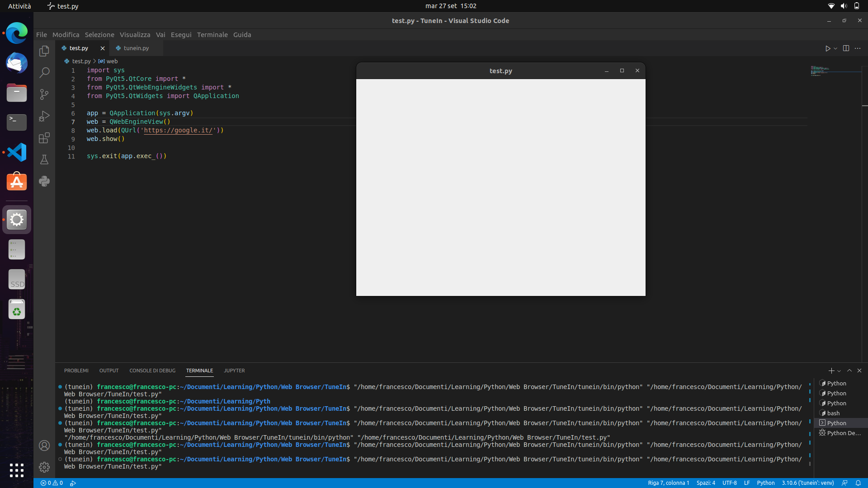Click the UTF-8 encoding in status bar
Image resolution: width=868 pixels, height=488 pixels.
click(730, 483)
